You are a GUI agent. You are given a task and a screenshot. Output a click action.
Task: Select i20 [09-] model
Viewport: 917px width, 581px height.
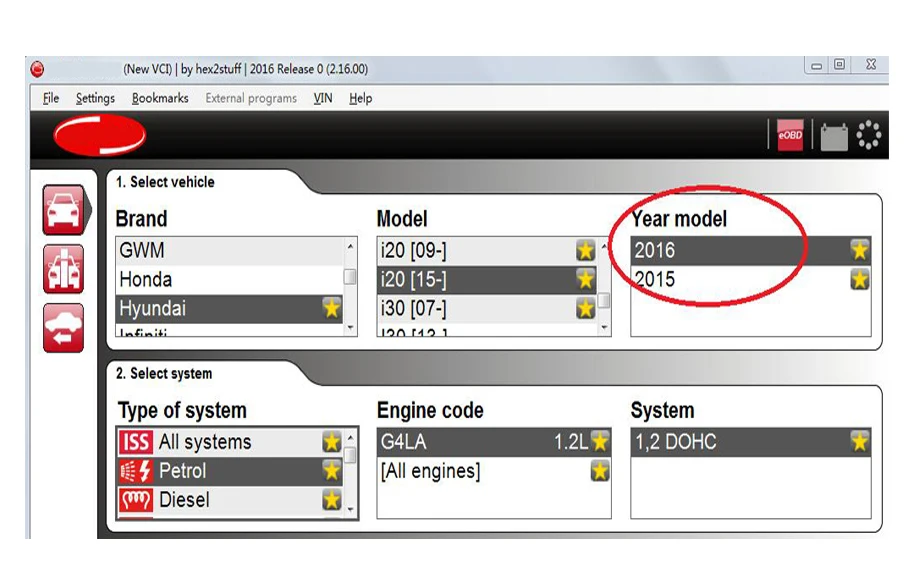(487, 250)
